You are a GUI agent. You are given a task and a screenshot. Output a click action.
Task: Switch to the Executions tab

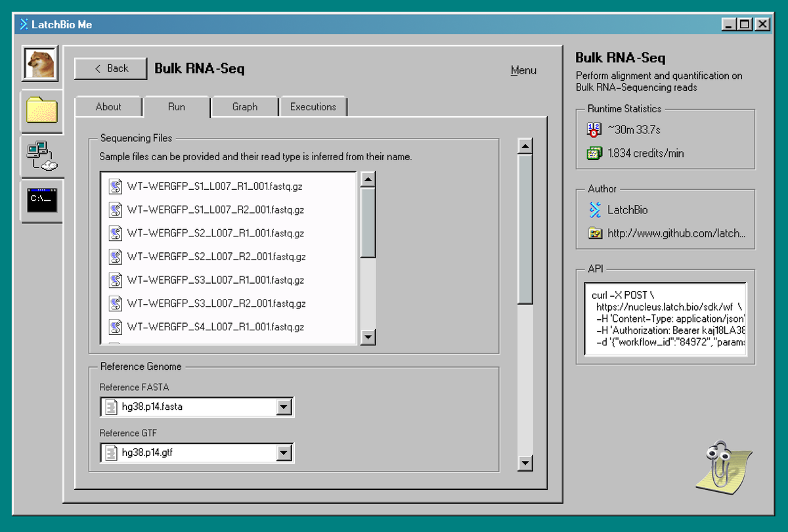pos(313,107)
